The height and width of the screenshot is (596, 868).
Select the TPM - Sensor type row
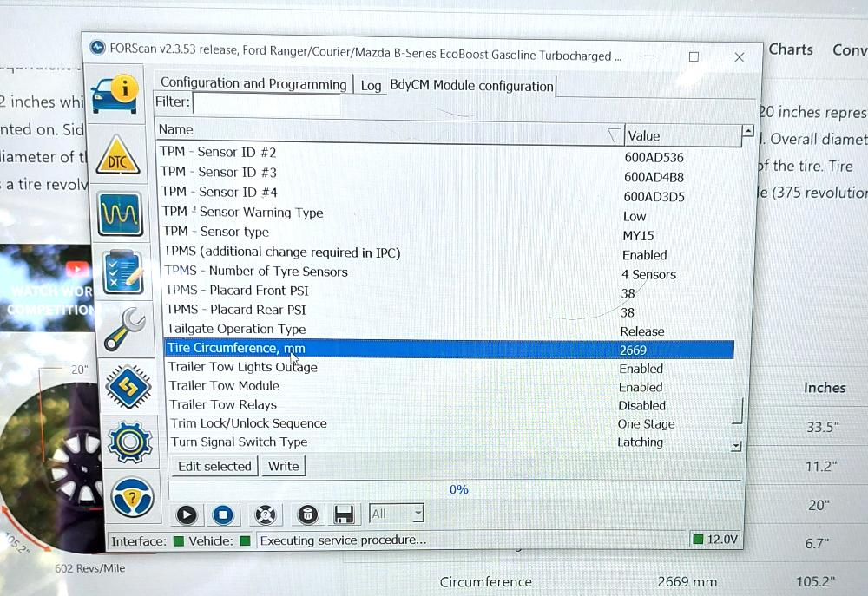(x=447, y=233)
